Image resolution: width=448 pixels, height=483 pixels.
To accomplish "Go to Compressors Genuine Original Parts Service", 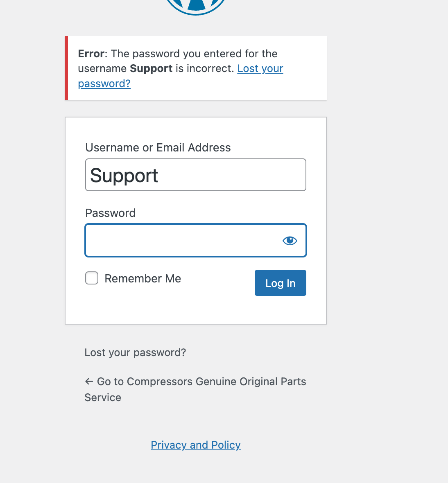I will [x=201, y=381].
